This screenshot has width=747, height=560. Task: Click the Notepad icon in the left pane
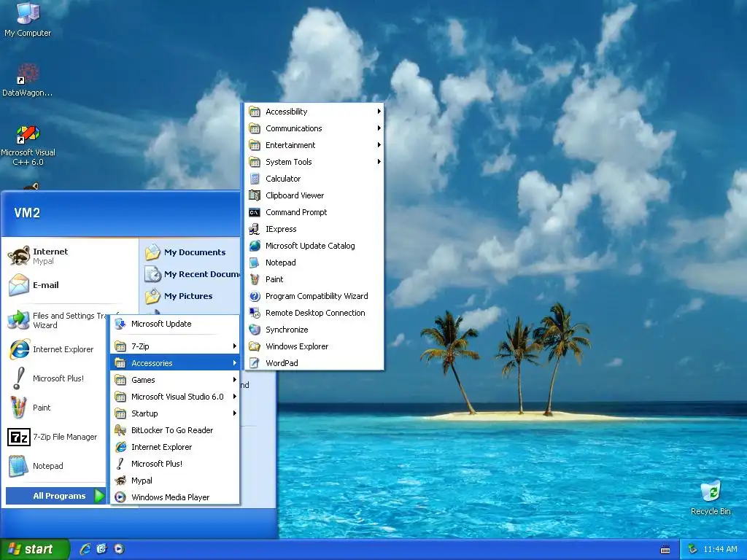pos(18,466)
